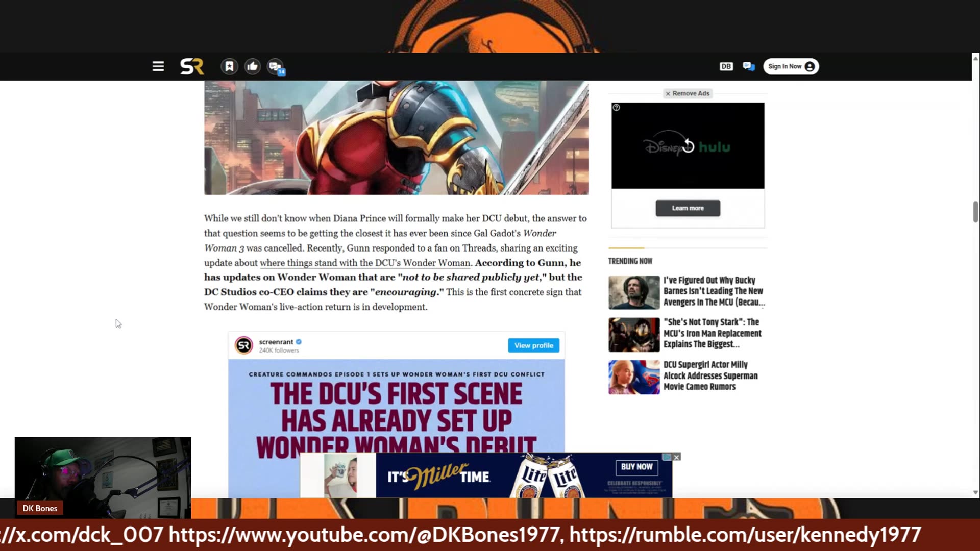Close the Miller Lite banner ad

(676, 457)
